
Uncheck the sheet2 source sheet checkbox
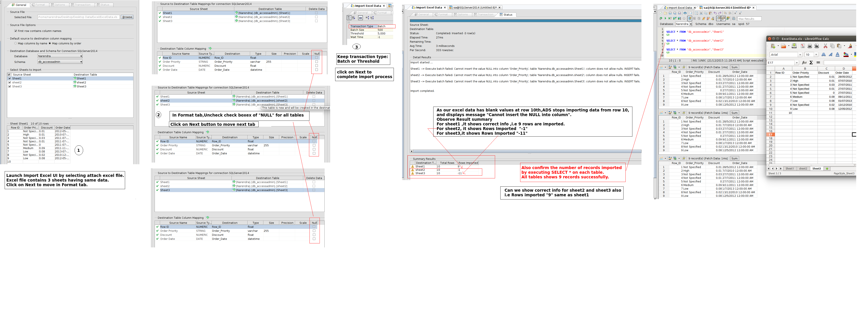(9, 82)
